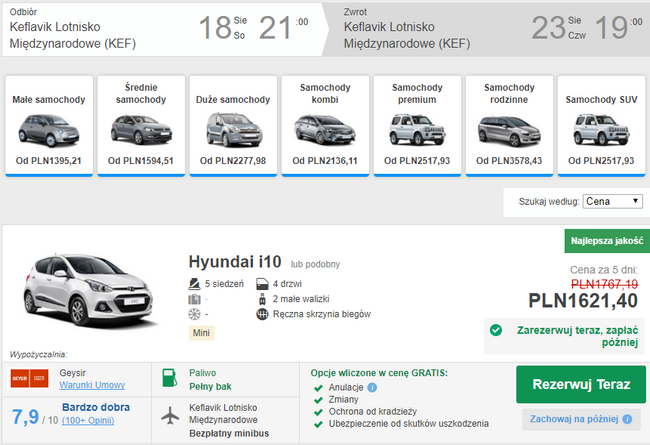Click the Od PLN1395,21 price text
The image size is (650, 445).
pyautogui.click(x=49, y=161)
